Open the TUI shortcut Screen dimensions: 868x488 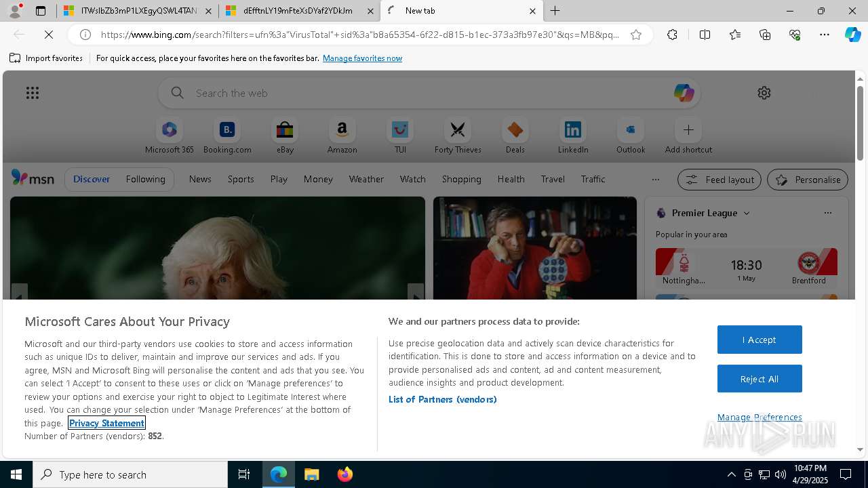coord(400,136)
